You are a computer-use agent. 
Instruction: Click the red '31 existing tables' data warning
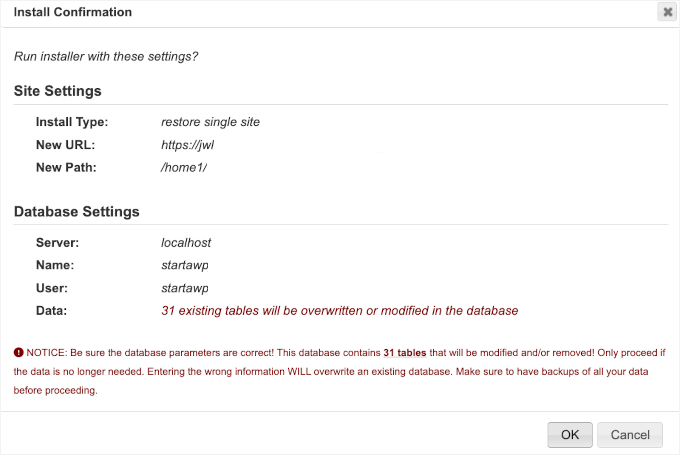[x=340, y=311]
